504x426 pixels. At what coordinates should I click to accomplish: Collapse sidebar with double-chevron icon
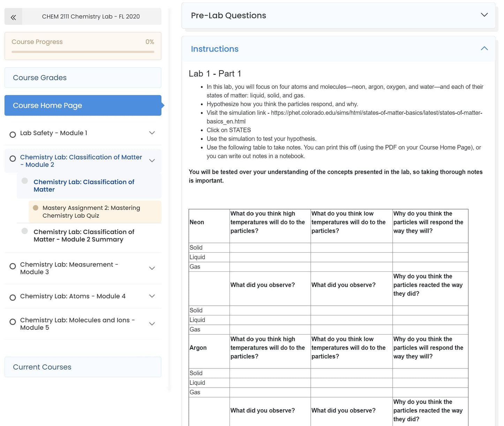coord(13,17)
